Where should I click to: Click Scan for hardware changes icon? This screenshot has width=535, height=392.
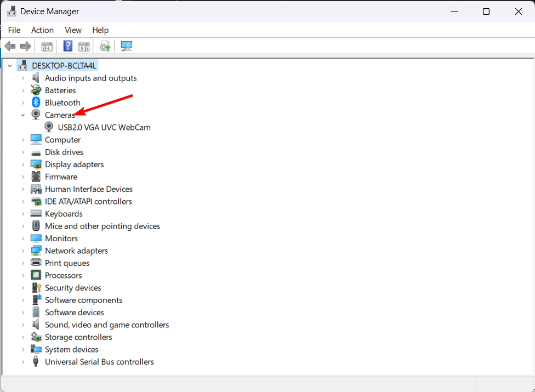126,46
